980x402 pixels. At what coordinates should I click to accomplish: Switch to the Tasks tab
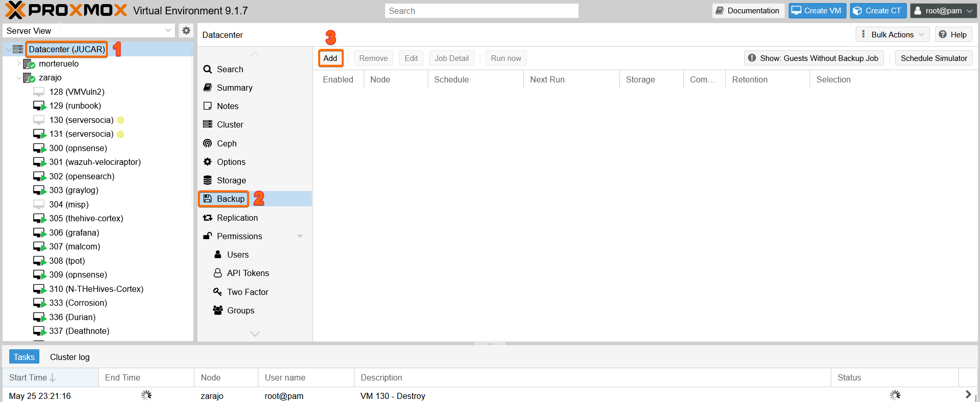point(24,357)
